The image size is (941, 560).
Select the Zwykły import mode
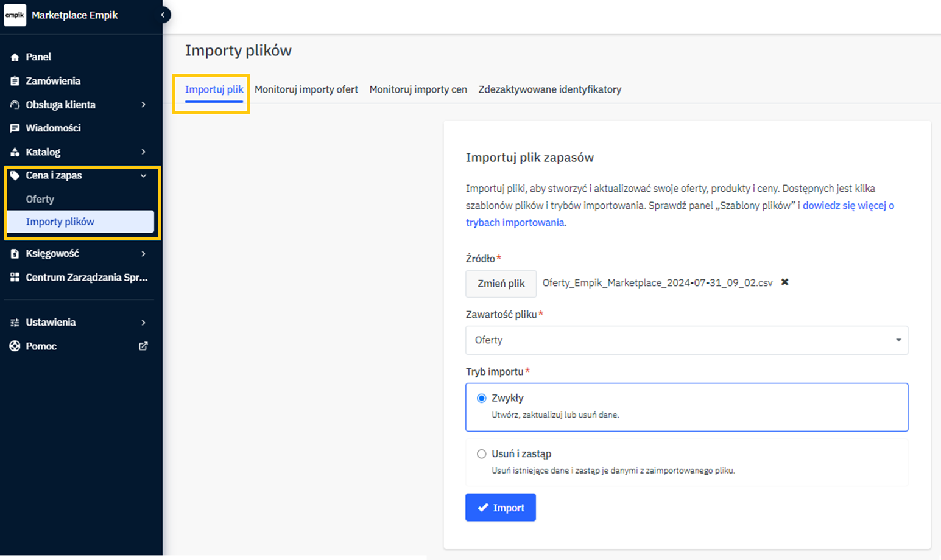click(482, 398)
